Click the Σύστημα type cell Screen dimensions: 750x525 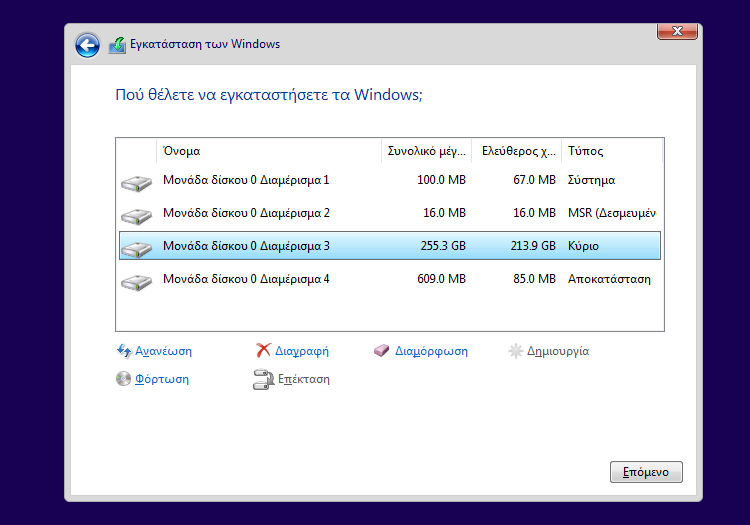click(591, 180)
